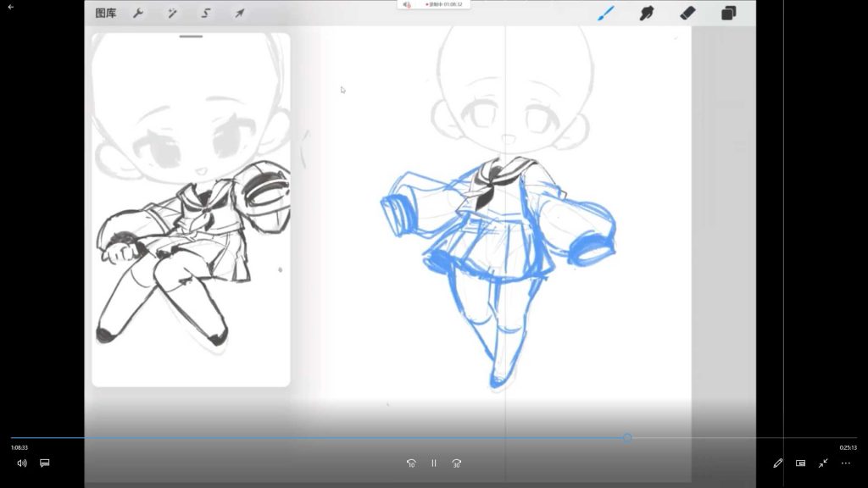Image resolution: width=868 pixels, height=488 pixels.
Task: Toggle mini view mode
Action: [x=800, y=463]
